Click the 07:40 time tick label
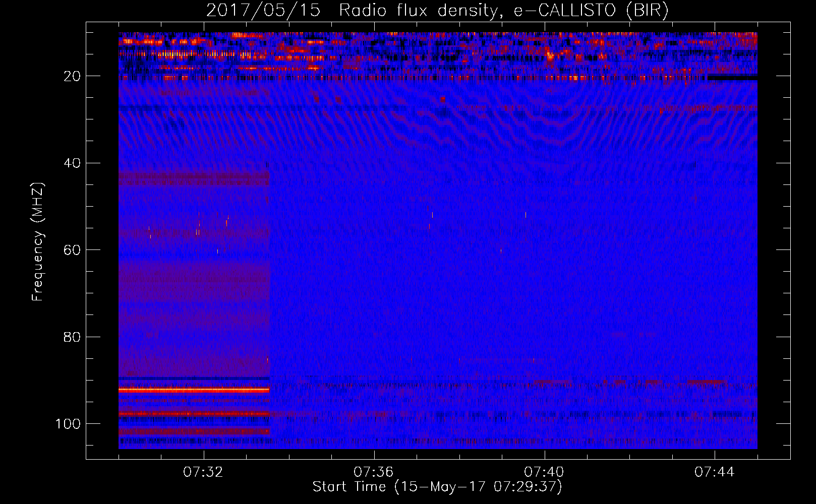 pyautogui.click(x=544, y=472)
